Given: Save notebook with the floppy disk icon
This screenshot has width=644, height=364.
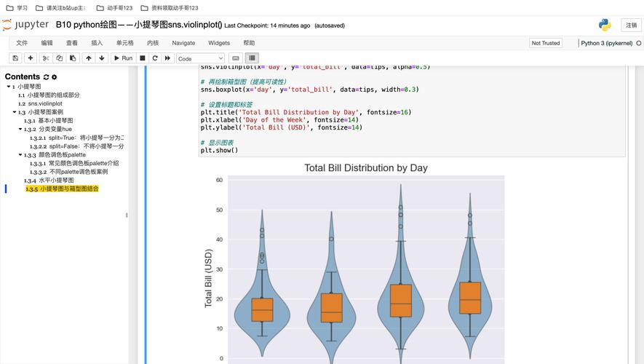Looking at the screenshot, I should pos(15,58).
